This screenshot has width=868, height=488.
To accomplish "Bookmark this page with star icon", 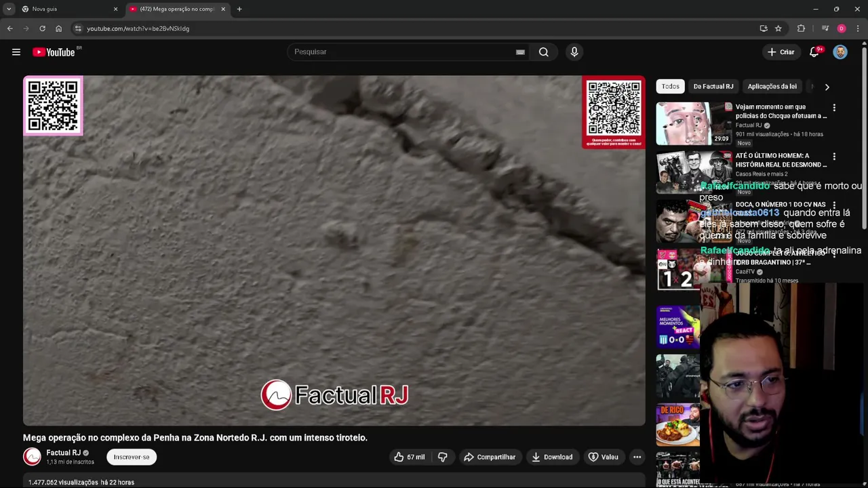I will click(778, 28).
